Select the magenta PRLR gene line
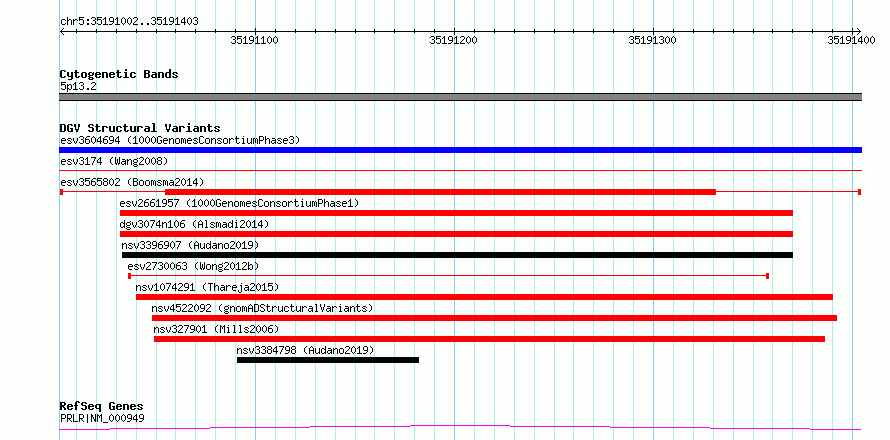This screenshot has width=890, height=440. (460, 428)
